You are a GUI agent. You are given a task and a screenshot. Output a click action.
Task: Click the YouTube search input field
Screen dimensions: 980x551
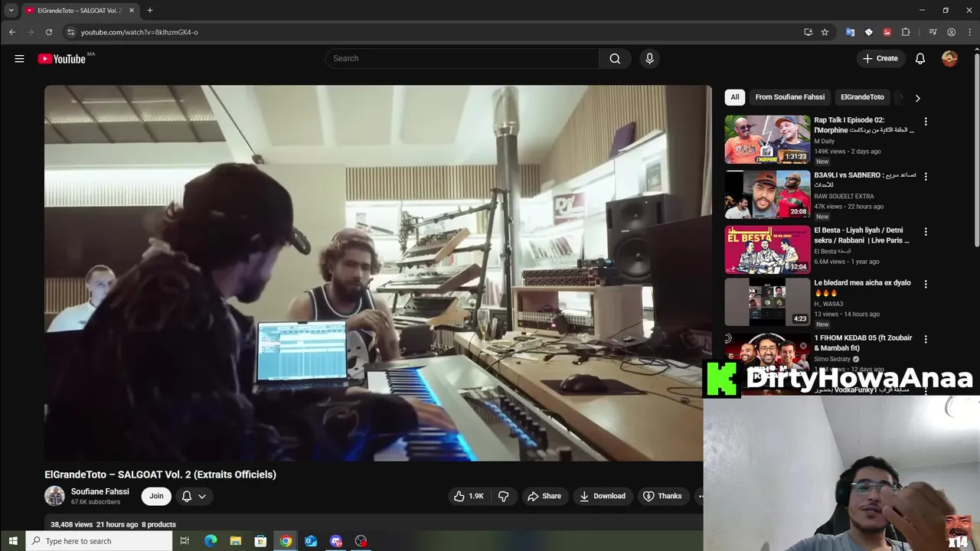tap(462, 59)
